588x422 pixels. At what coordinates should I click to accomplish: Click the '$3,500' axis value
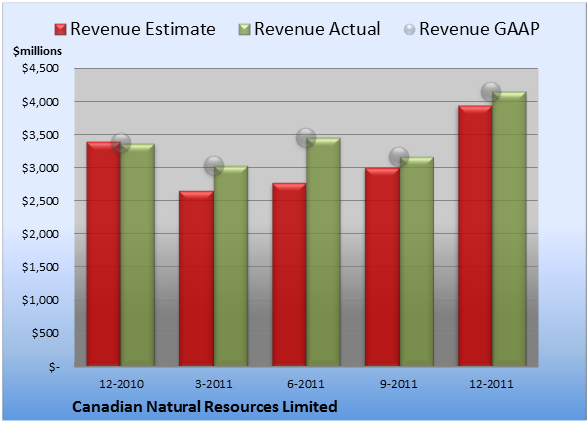coord(40,135)
